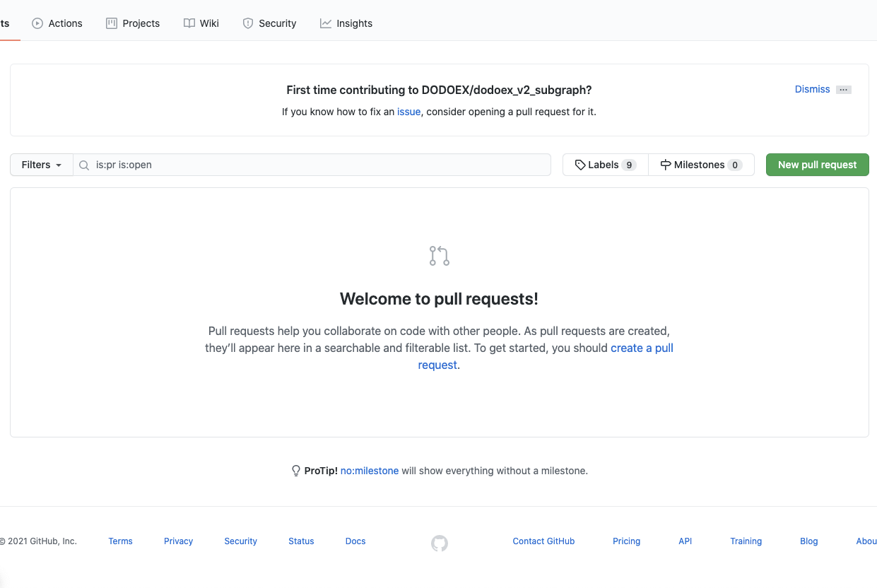The image size is (877, 588).
Task: Click the Security shield icon
Action: (x=248, y=23)
